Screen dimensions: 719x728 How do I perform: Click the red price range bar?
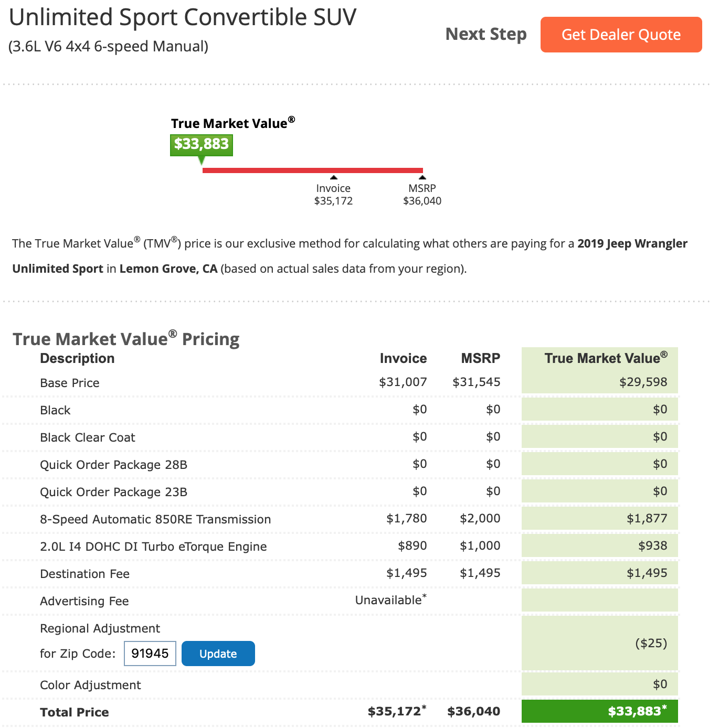pos(313,170)
